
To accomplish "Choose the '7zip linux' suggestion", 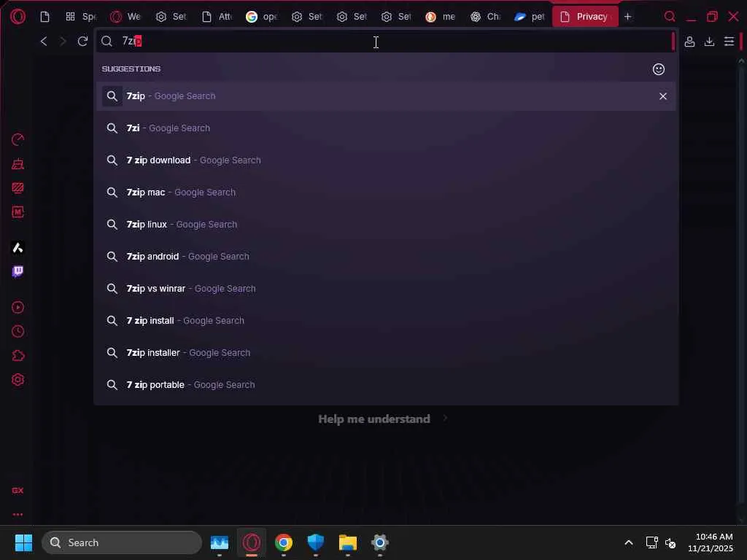I will point(386,225).
